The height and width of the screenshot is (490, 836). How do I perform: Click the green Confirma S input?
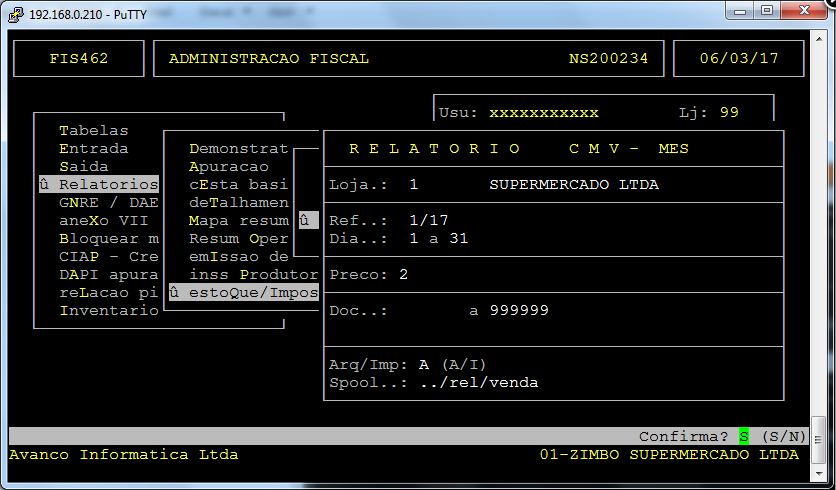(x=744, y=437)
